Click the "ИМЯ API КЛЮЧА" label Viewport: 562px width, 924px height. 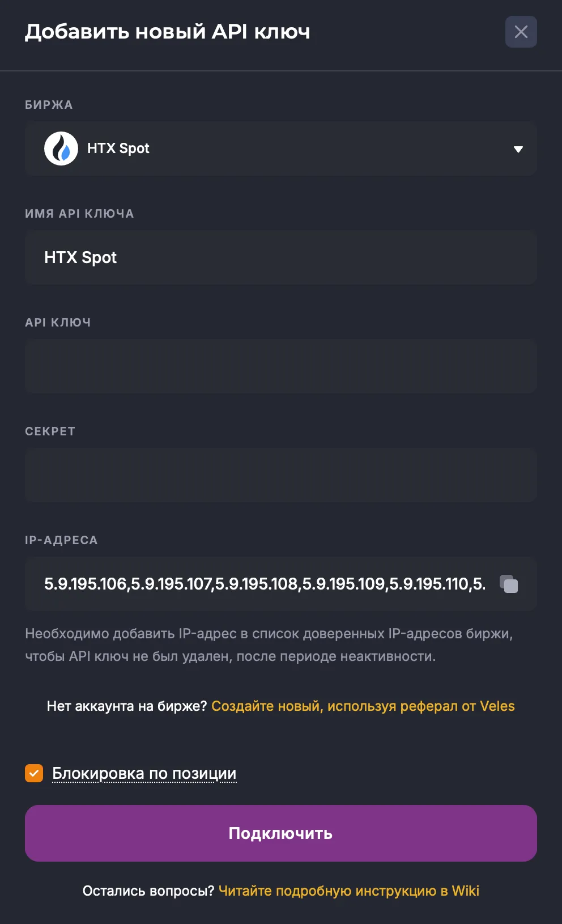pos(79,214)
